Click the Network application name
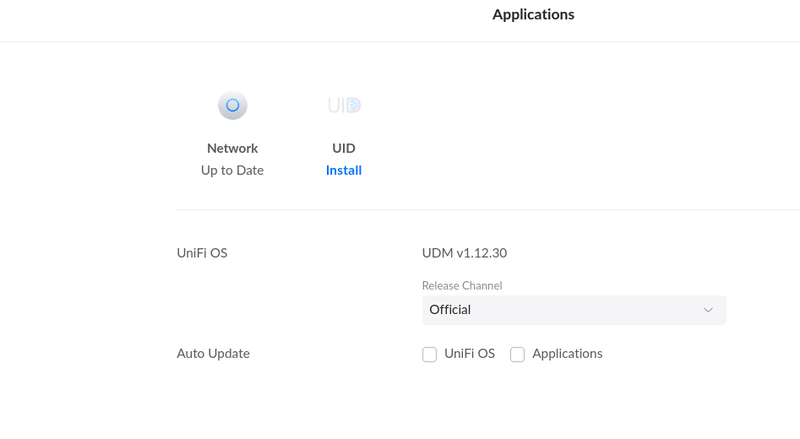The image size is (800, 439). click(x=233, y=149)
